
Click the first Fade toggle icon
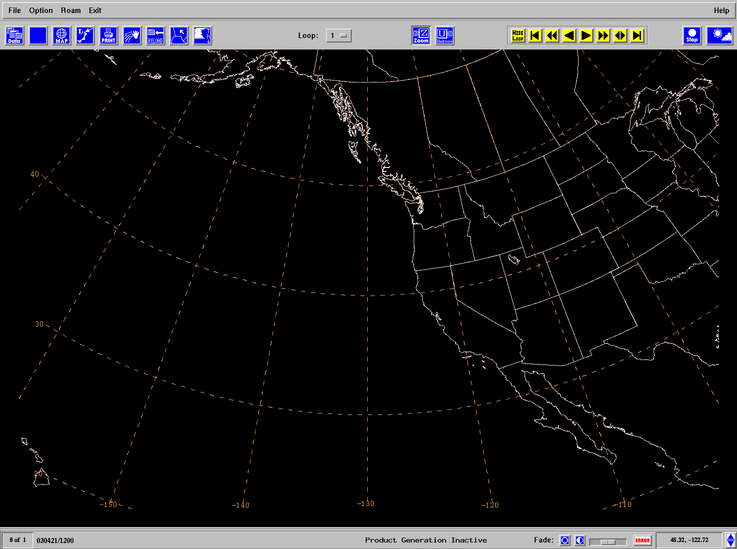point(565,541)
